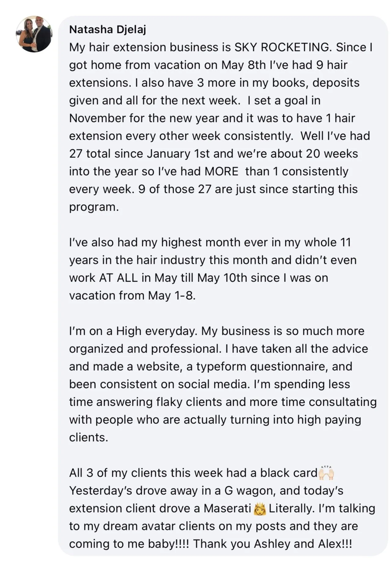The height and width of the screenshot is (566, 392).
Task: Click the raised hands emoji after black card
Action: coord(326,473)
